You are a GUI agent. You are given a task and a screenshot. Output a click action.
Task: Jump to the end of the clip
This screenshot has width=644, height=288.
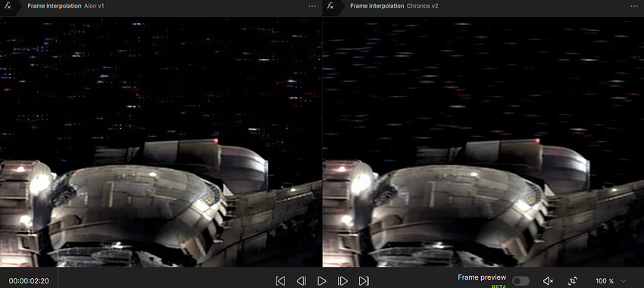click(364, 281)
